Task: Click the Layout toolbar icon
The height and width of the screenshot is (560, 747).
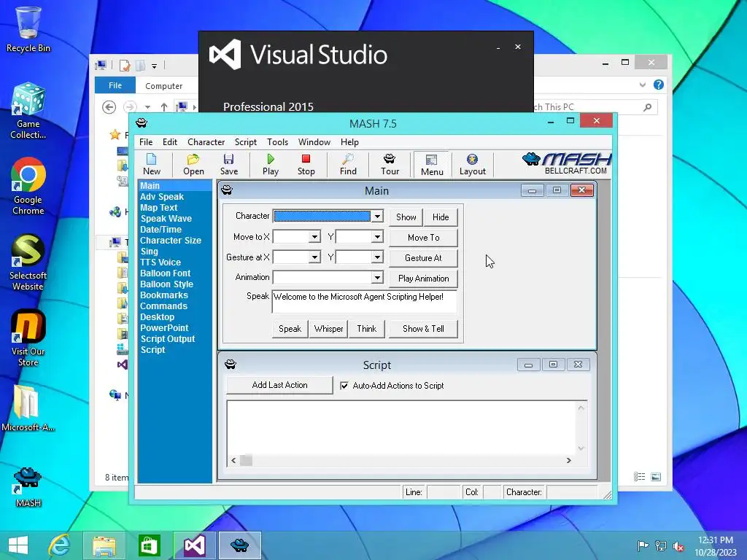Action: point(472,164)
